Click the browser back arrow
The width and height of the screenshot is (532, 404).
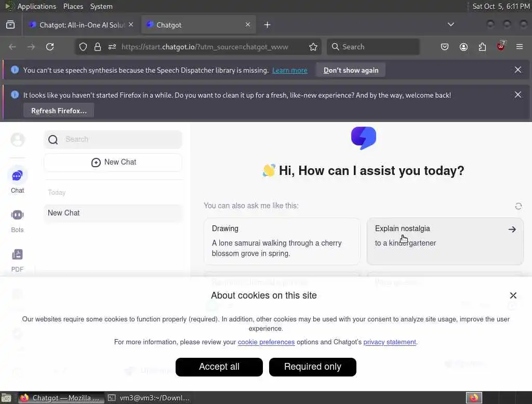12,47
